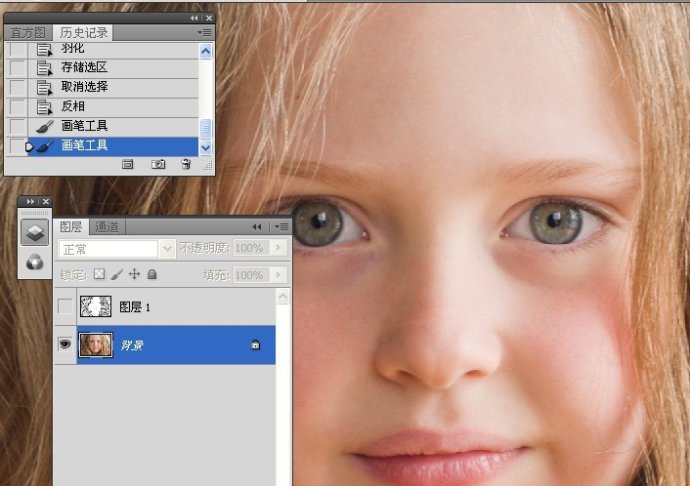
Task: Open the fill slider arrow
Action: tap(279, 275)
